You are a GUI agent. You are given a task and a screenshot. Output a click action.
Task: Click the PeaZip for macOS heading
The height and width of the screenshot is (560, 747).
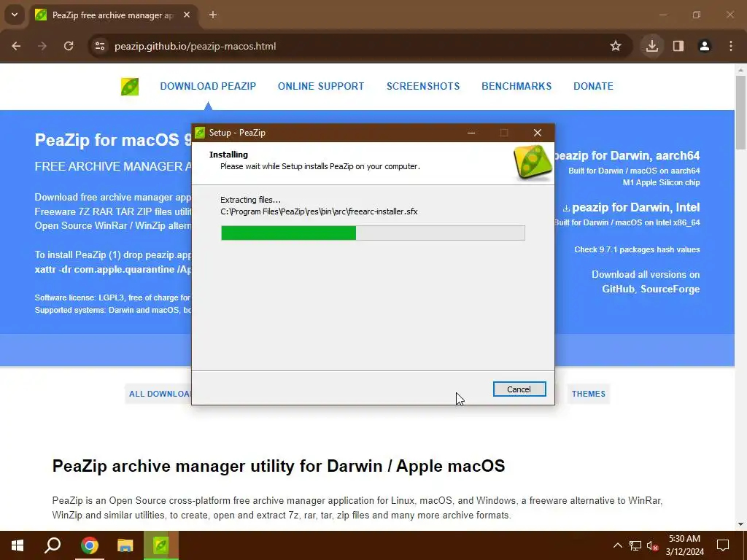point(113,140)
